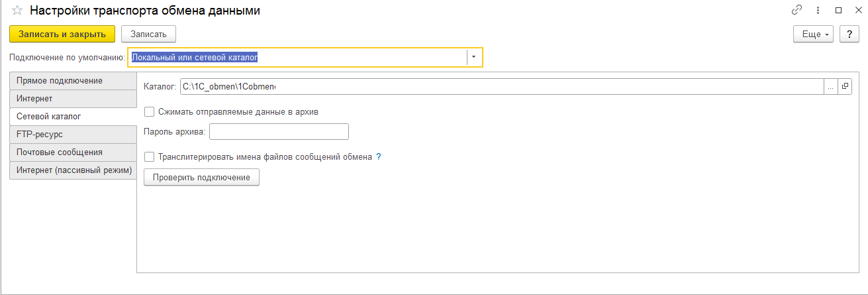Viewport: 868px width, 295px height.
Task: Copy link using the chain icon
Action: coord(796,11)
